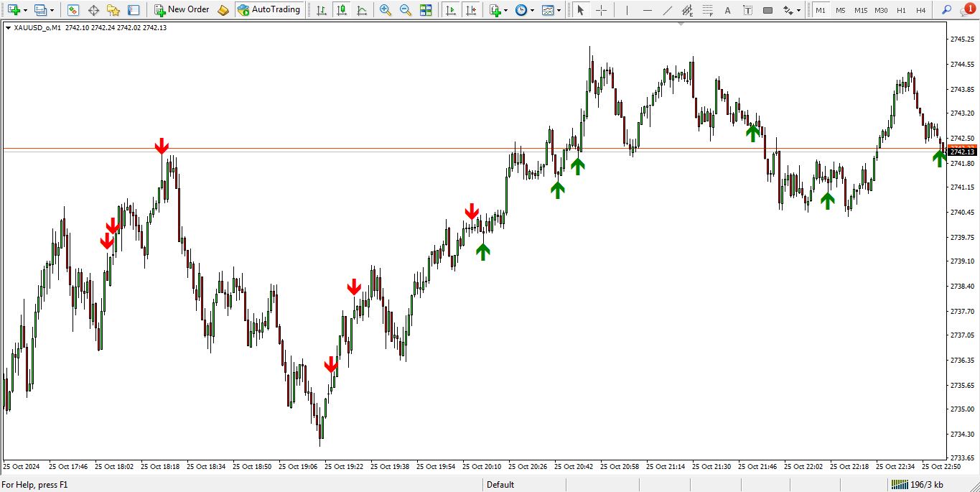
Task: Select the Crosshair tool
Action: pos(601,10)
